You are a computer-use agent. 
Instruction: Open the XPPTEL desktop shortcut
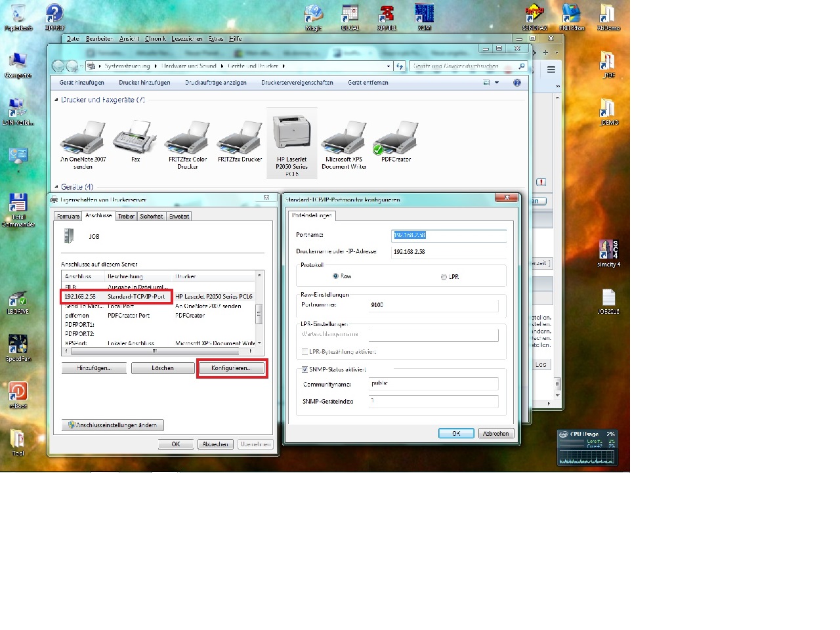coord(387,18)
